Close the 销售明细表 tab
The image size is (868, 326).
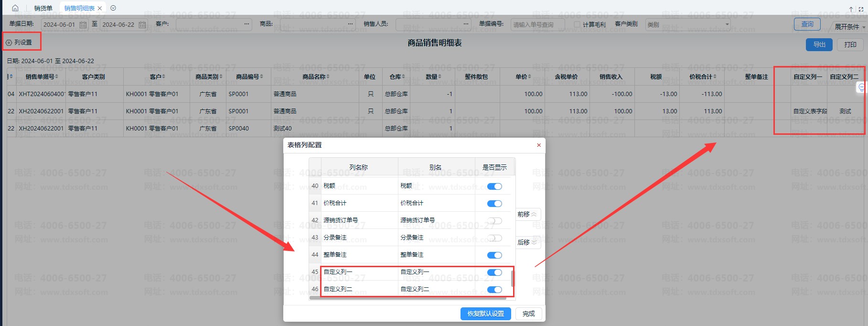click(99, 8)
